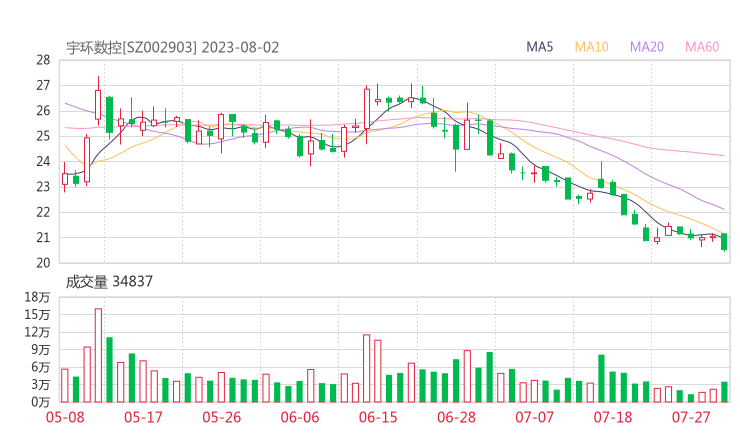Click the chart title 宇环数控[SZ002903] 2023-08-02
The height and width of the screenshot is (440, 740).
[172, 48]
